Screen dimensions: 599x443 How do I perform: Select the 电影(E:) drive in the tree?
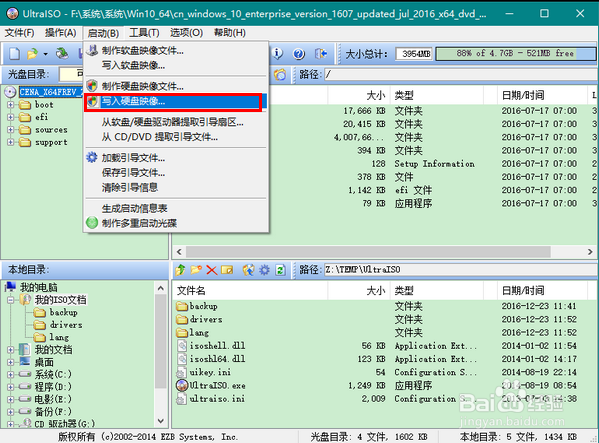tap(53, 399)
